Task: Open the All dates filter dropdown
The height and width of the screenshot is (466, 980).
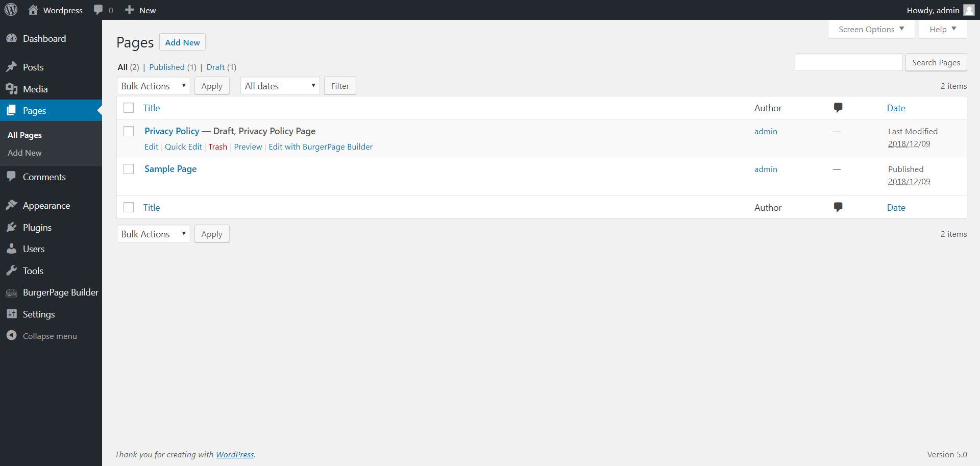Action: click(x=280, y=86)
